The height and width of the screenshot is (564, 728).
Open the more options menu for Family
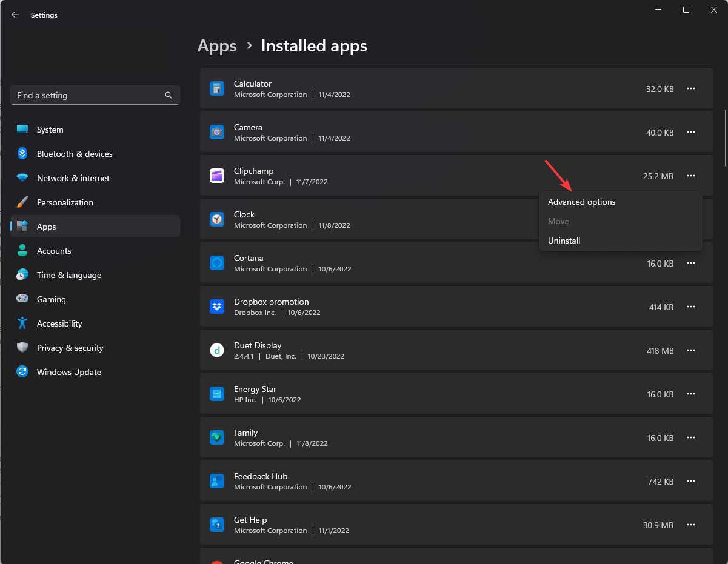(x=690, y=437)
